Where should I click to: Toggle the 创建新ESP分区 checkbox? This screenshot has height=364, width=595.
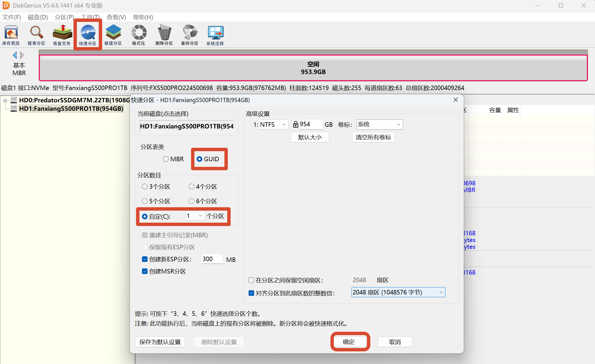145,259
